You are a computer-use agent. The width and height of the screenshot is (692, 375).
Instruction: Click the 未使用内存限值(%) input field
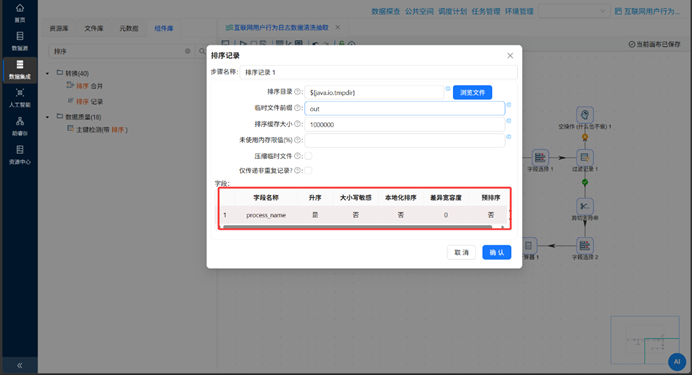405,140
